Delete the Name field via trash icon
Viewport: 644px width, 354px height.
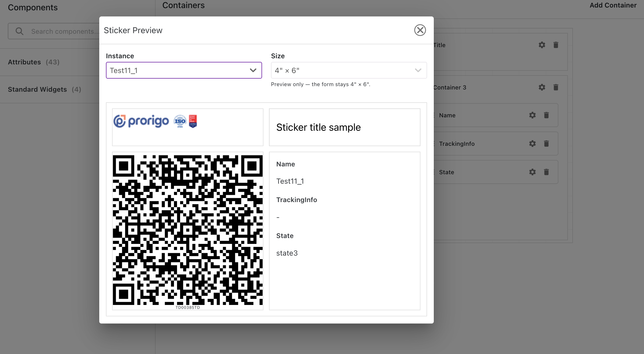[x=546, y=115]
